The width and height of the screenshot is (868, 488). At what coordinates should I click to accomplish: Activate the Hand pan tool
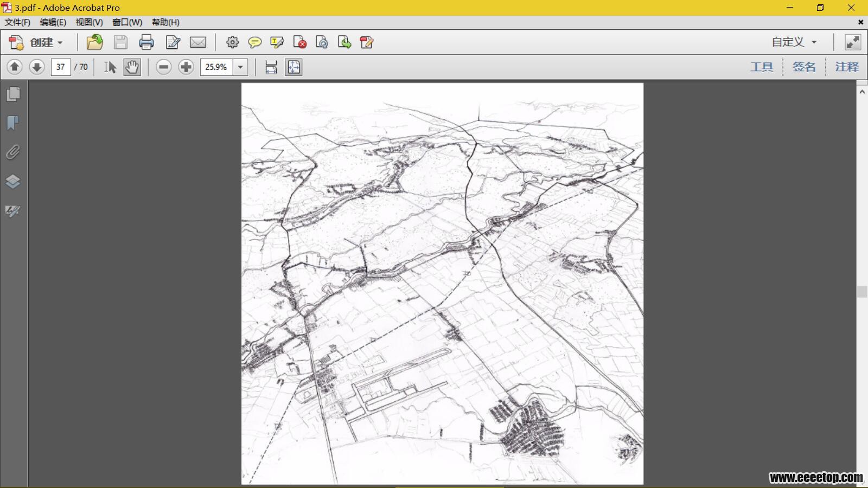click(132, 67)
